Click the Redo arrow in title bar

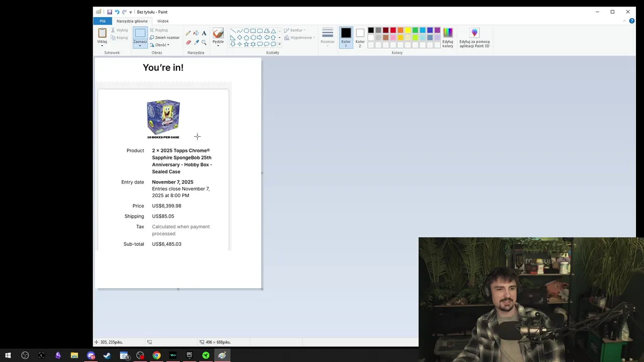point(124,12)
